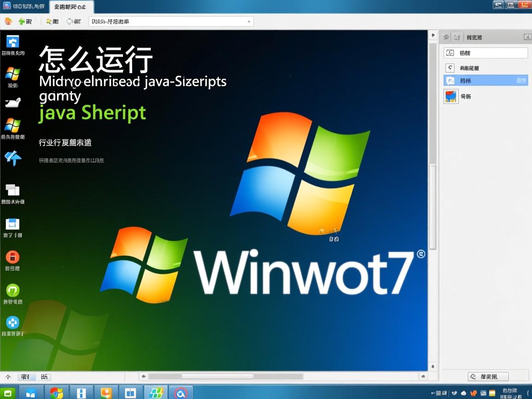Click the blue cross icon at sidebar bottom
The image size is (532, 399).
(x=13, y=323)
